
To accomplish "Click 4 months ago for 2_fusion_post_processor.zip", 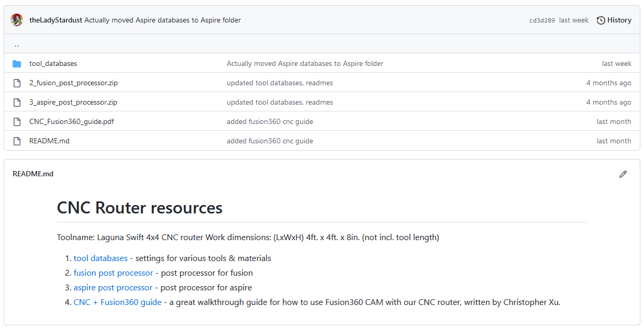I will (609, 83).
